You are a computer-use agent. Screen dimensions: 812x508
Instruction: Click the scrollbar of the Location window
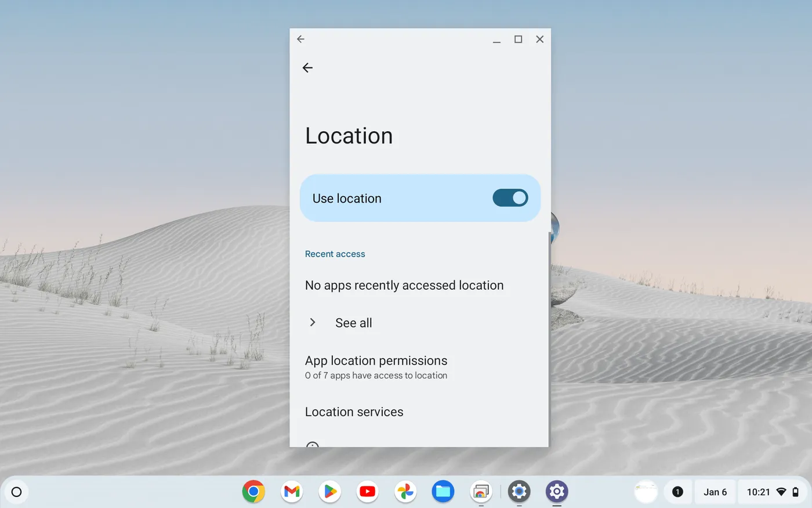click(x=549, y=340)
